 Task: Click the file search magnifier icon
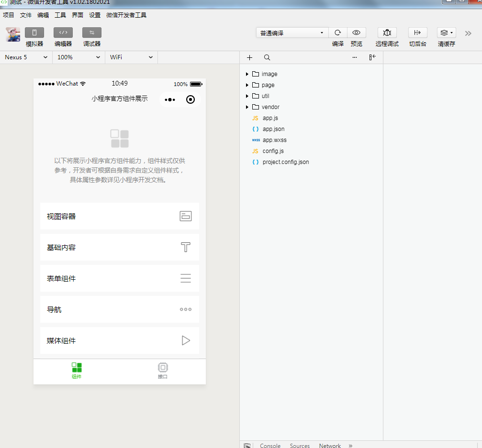(267, 57)
